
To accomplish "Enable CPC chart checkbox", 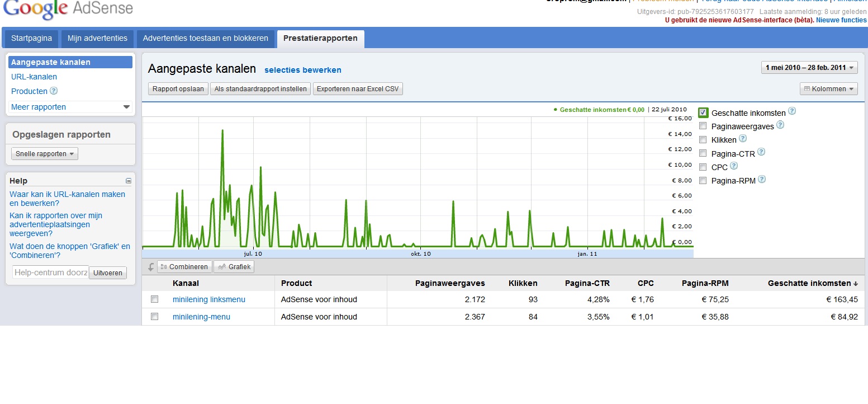I will click(x=703, y=167).
